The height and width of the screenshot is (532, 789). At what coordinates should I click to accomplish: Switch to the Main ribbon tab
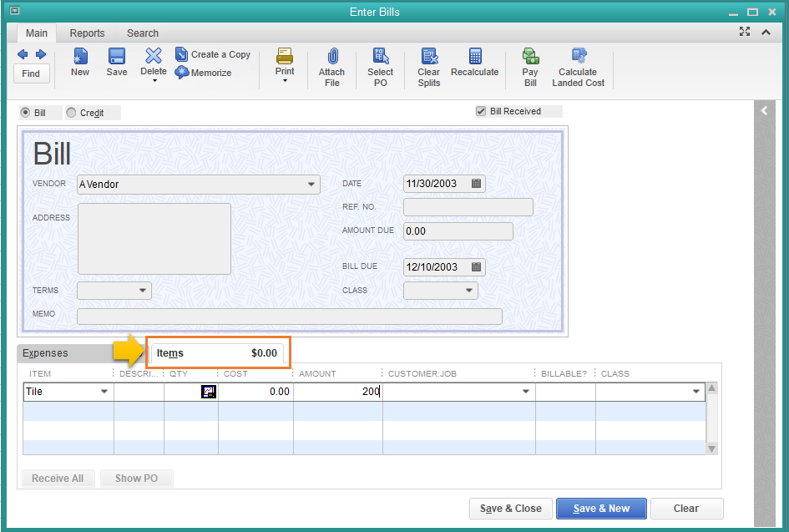(37, 33)
